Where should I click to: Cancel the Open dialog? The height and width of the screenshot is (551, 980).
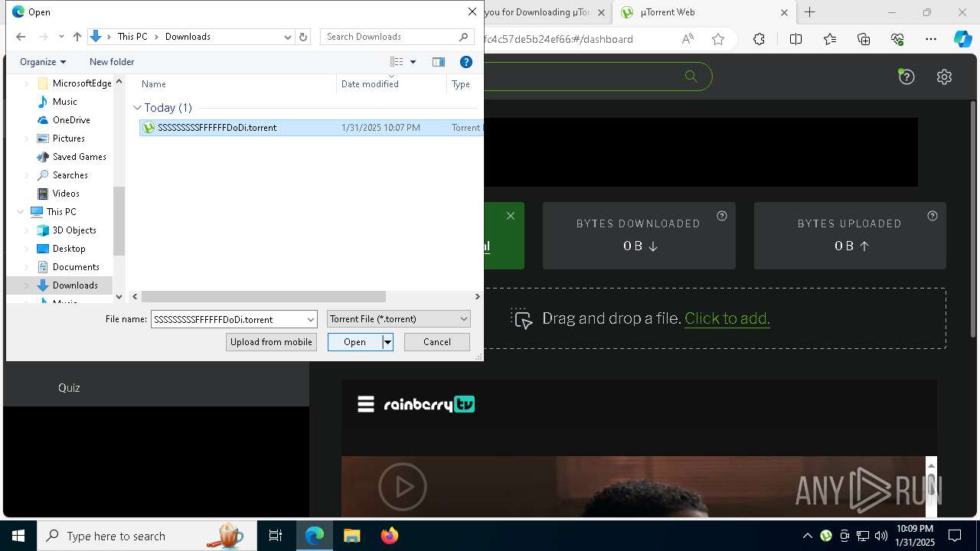tap(437, 342)
